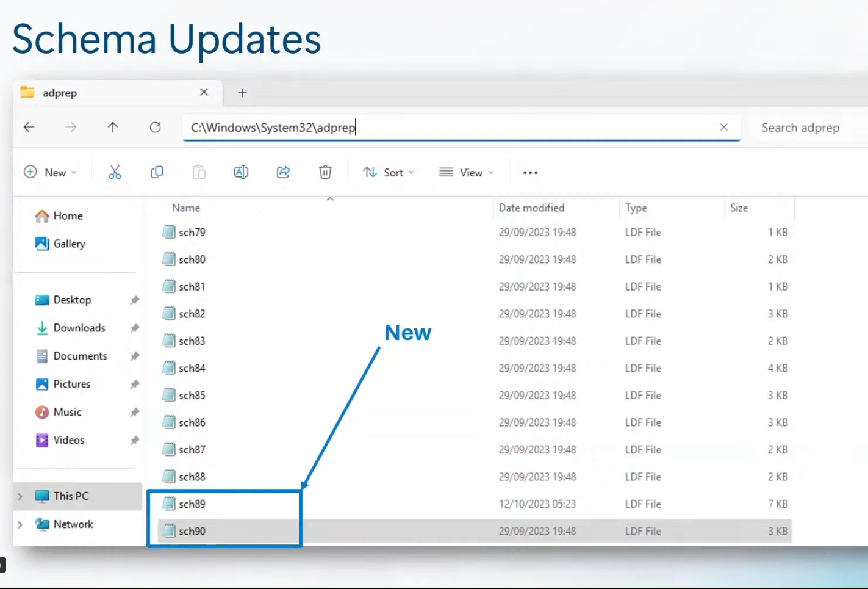Sort files by the Type column
This screenshot has height=589, width=868.
[x=636, y=208]
